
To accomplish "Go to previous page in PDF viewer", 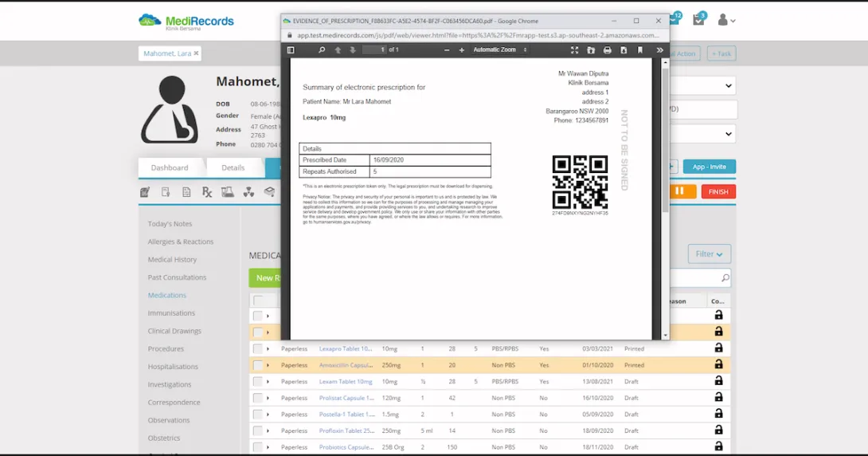I will [338, 50].
